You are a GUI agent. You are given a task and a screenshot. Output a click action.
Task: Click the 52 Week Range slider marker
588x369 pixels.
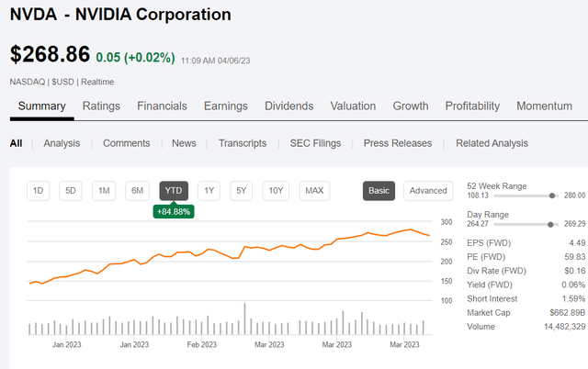pyautogui.click(x=551, y=196)
